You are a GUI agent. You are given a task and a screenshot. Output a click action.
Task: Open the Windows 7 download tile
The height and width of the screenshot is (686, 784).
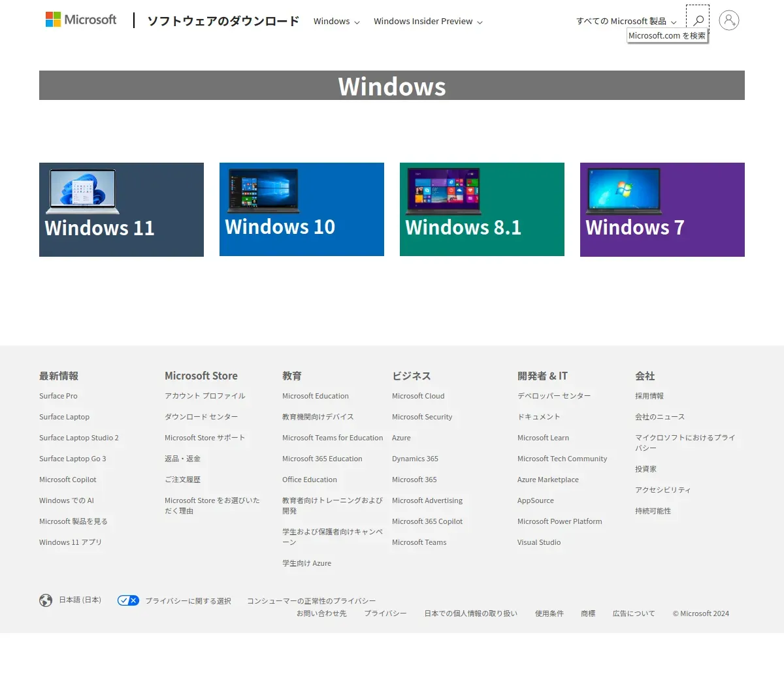coord(662,210)
